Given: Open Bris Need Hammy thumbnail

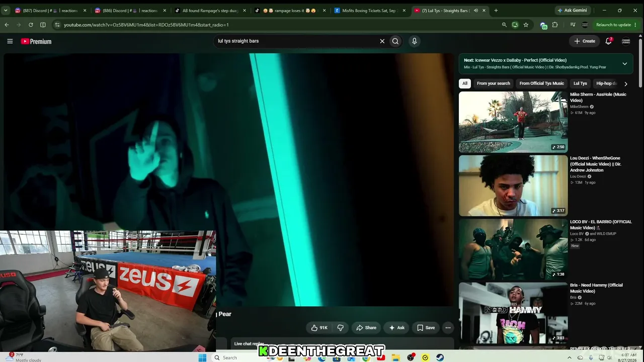Looking at the screenshot, I should point(513,313).
